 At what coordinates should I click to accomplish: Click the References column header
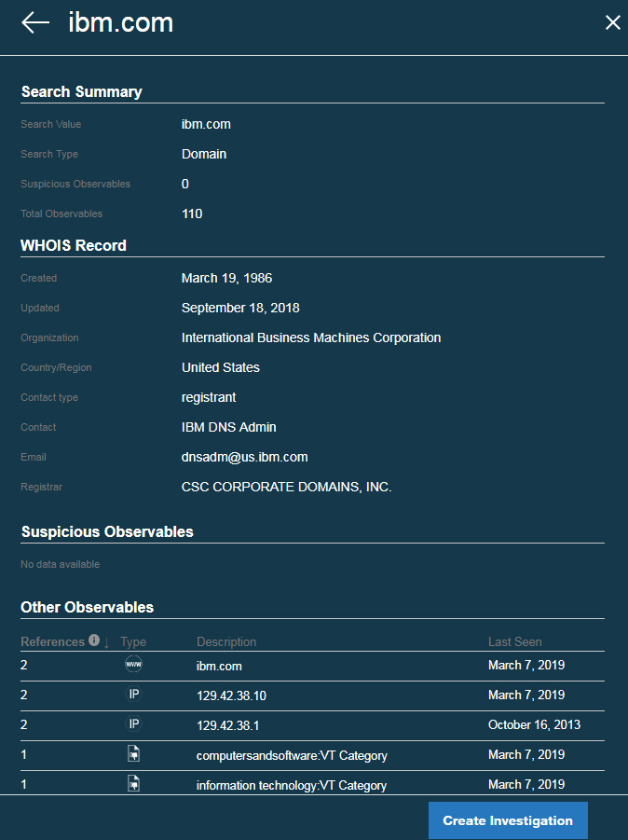pos(53,641)
